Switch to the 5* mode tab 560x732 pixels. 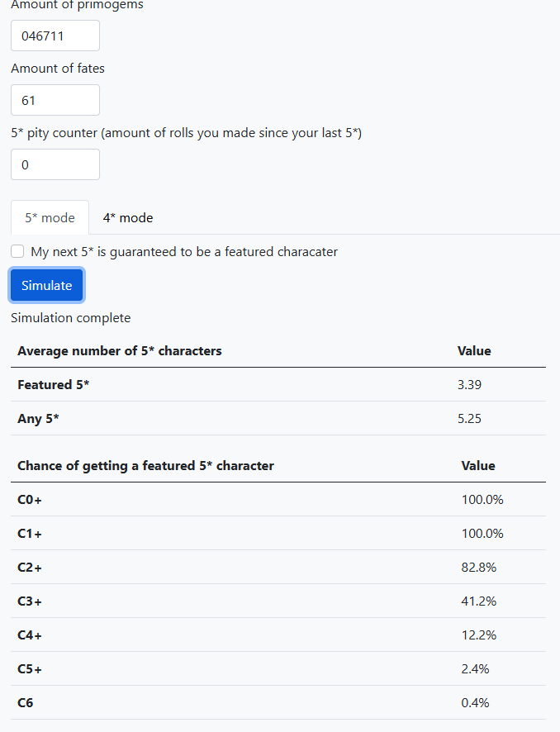pyautogui.click(x=50, y=218)
